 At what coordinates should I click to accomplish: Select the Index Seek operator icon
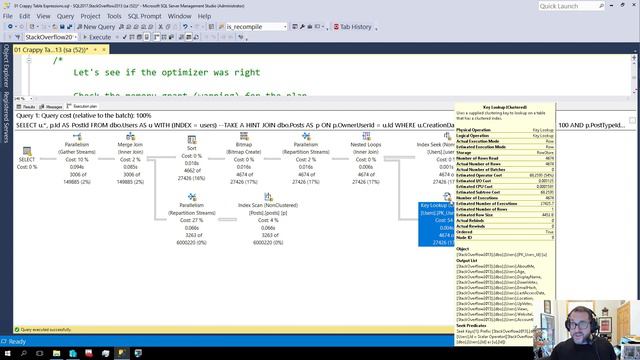pyautogui.click(x=447, y=136)
